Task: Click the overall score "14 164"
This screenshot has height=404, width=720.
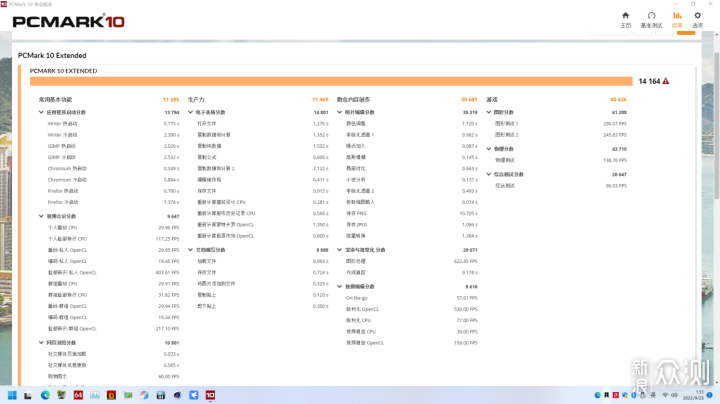Action: (649, 81)
